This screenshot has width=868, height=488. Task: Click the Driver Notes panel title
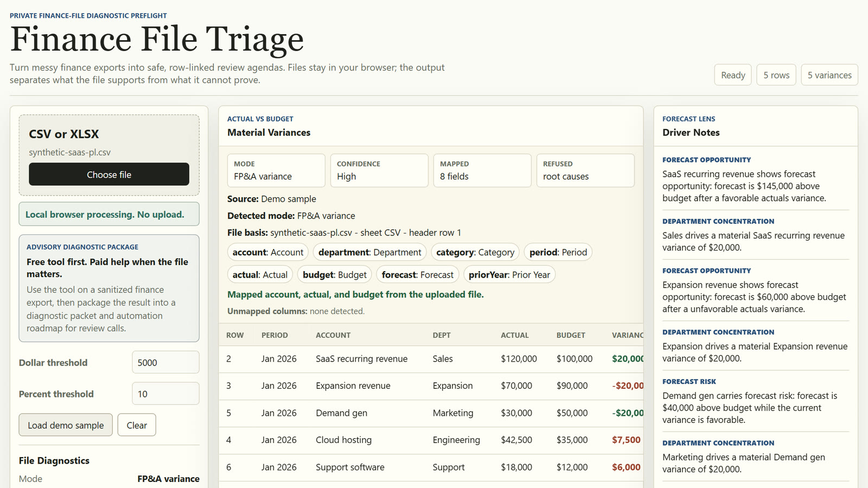pos(691,132)
